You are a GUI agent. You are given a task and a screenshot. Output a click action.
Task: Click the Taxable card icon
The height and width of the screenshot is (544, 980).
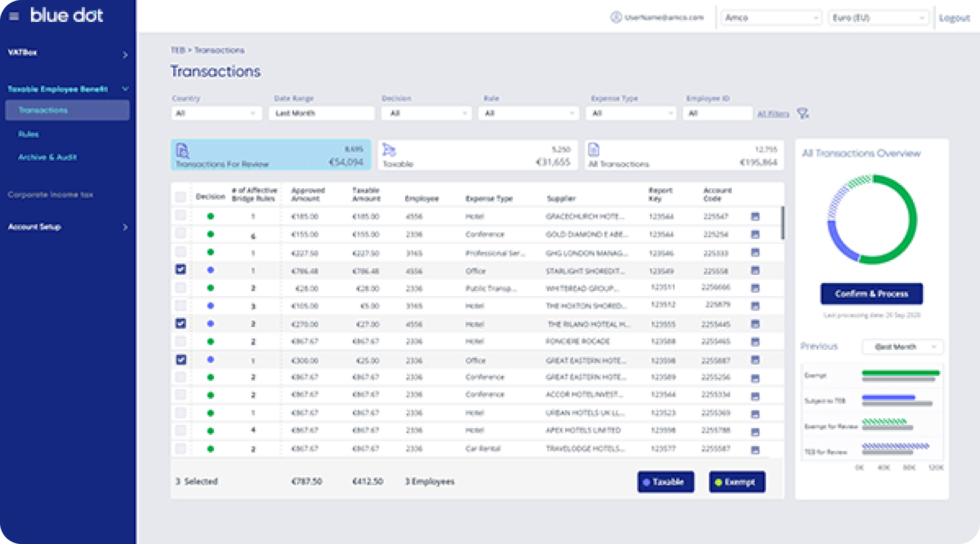pyautogui.click(x=389, y=150)
